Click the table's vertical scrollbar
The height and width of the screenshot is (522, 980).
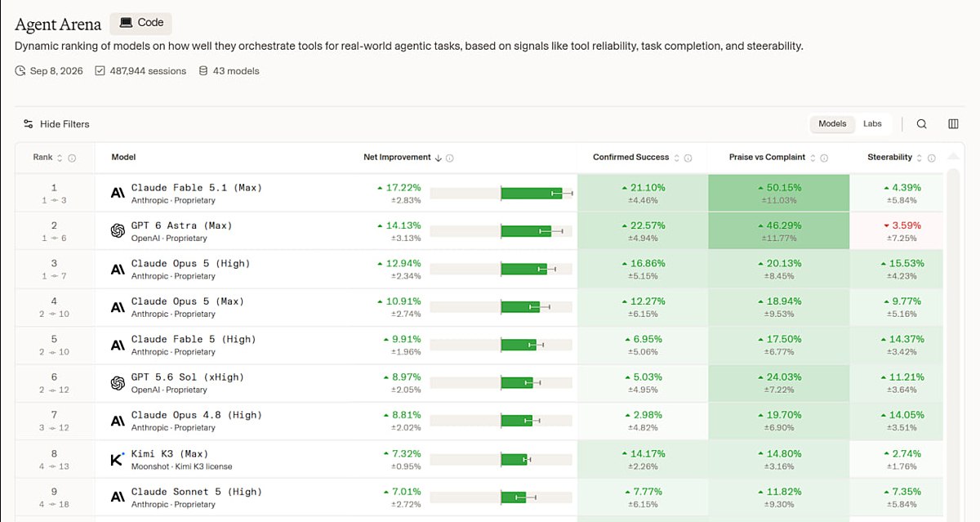pos(952,343)
